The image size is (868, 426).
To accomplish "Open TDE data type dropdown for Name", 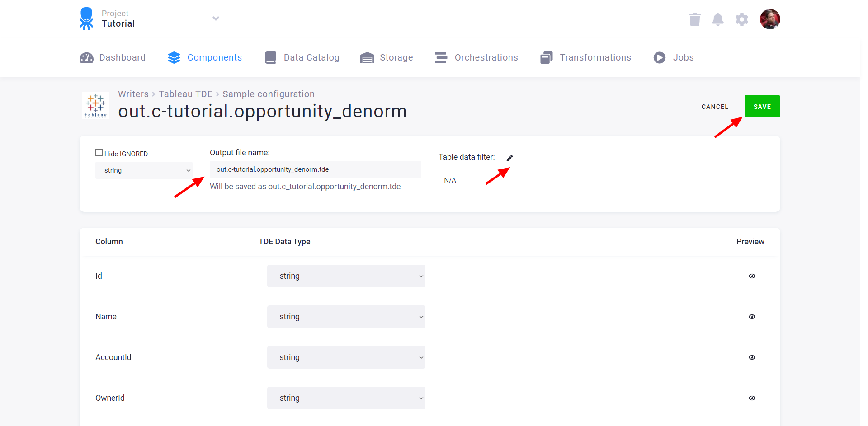I will tap(346, 317).
